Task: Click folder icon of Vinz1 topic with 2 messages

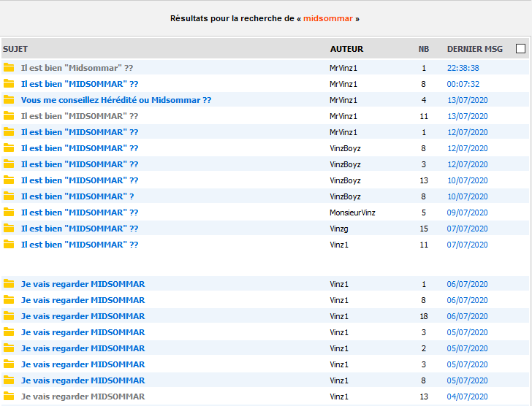Action: pyautogui.click(x=9, y=348)
